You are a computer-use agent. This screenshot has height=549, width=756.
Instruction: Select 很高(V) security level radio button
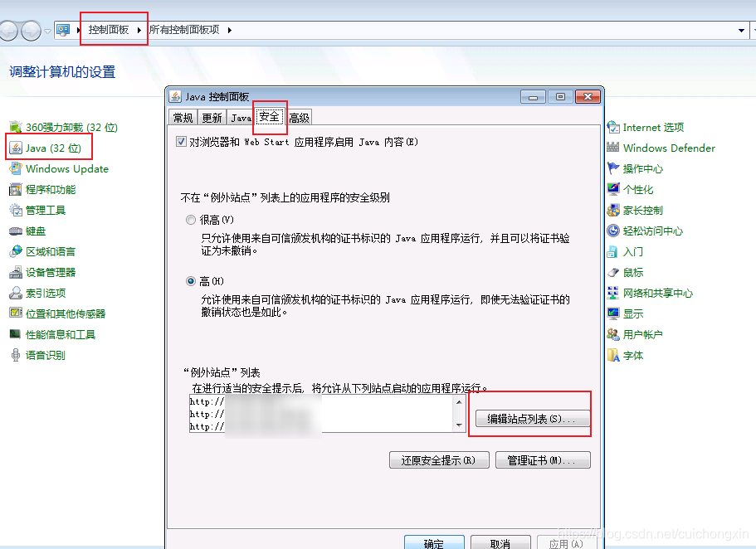(191, 220)
